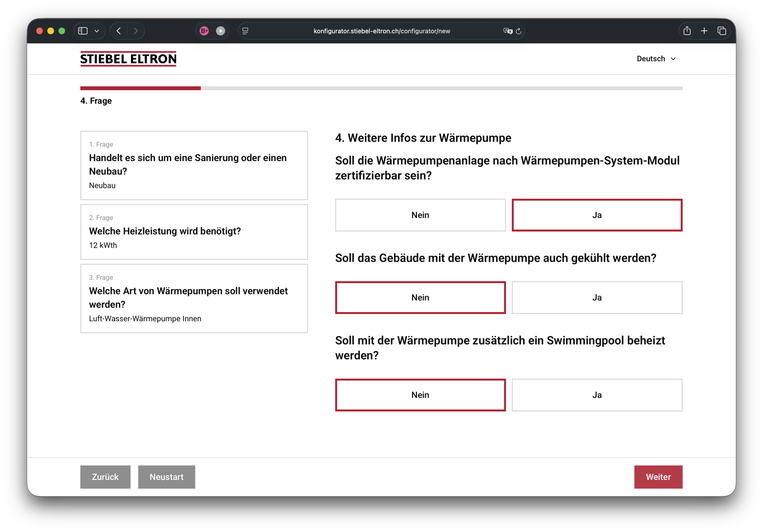Expand the sidebar options chevron in toolbar

click(x=97, y=31)
